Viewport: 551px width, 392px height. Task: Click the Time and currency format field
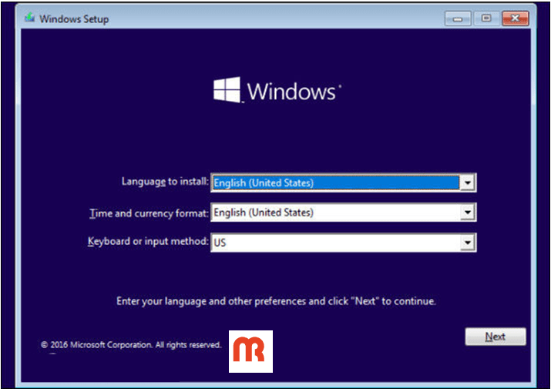[344, 212]
